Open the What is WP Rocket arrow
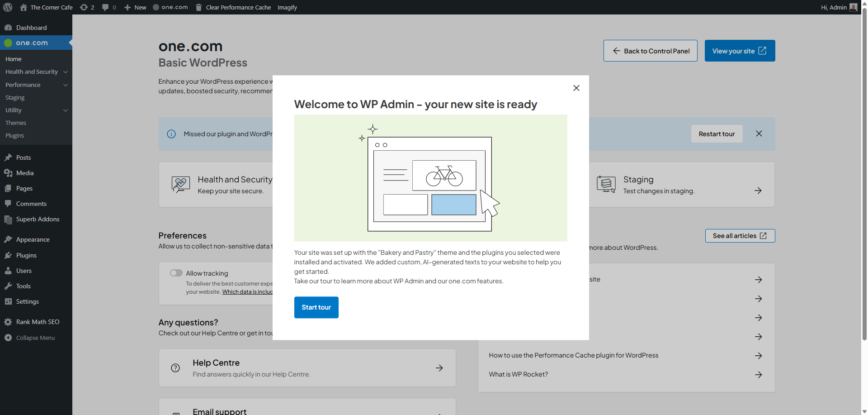The width and height of the screenshot is (868, 415). (x=759, y=375)
